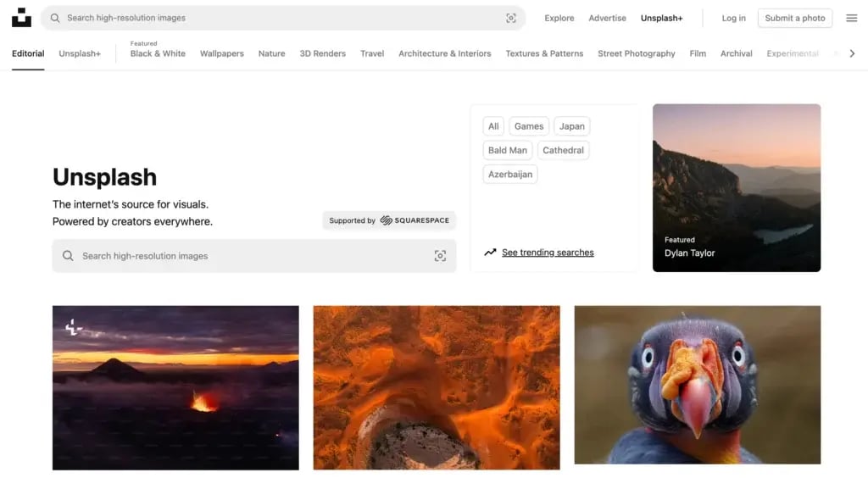This screenshot has height=478, width=868.
Task: Open the Unsplash+ header menu
Action: (661, 18)
